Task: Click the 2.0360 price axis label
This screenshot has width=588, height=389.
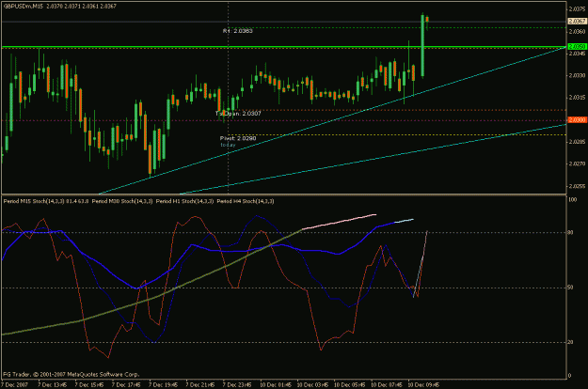Action: [x=577, y=31]
